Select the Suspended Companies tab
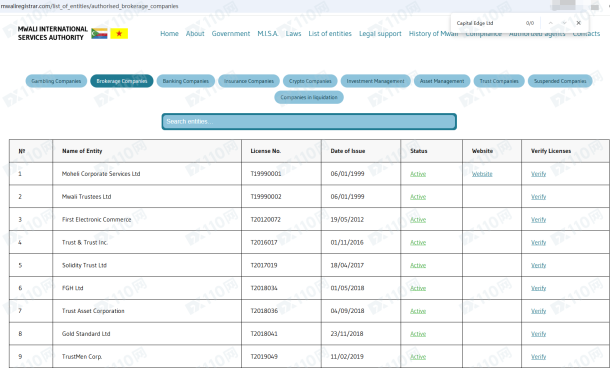 click(560, 81)
